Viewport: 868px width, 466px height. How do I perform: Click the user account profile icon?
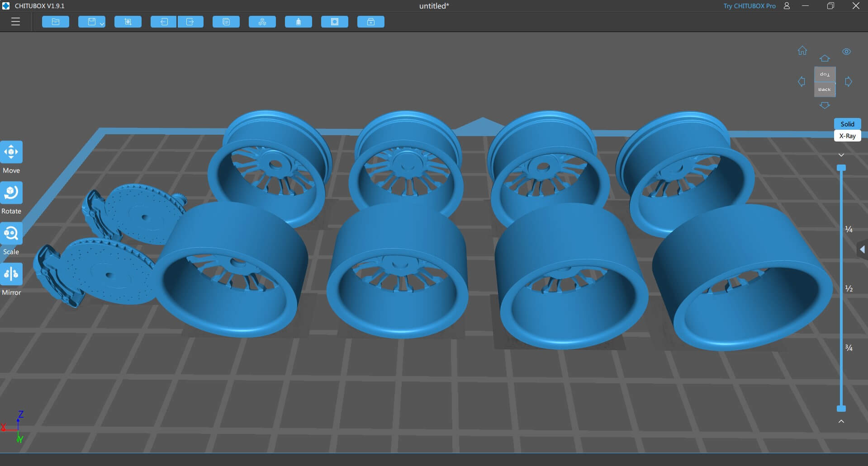point(787,6)
